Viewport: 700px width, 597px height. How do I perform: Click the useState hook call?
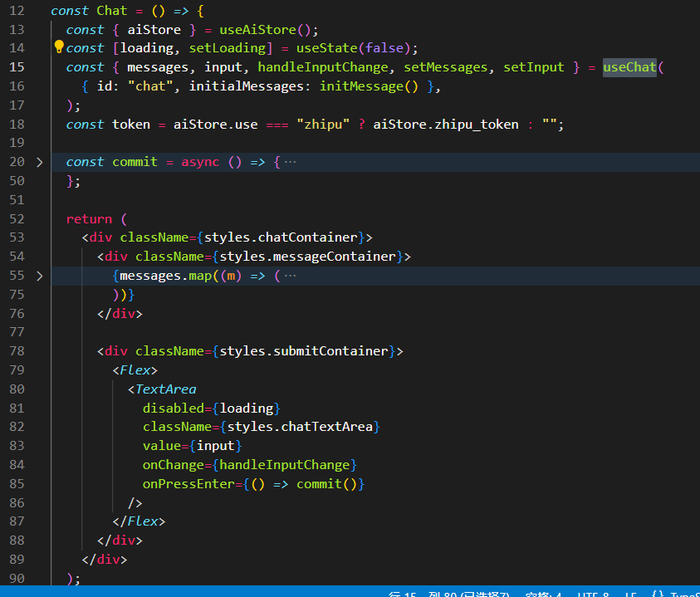[327, 48]
